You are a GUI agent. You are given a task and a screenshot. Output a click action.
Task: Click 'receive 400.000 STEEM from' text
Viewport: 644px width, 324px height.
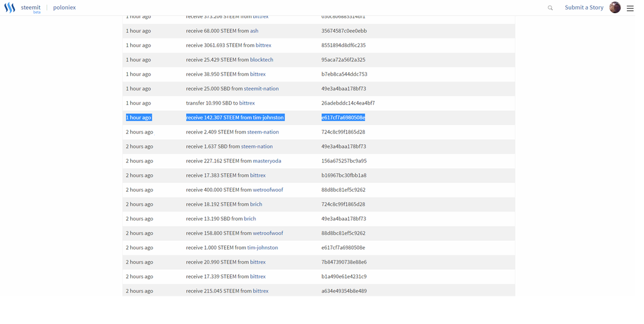point(219,190)
